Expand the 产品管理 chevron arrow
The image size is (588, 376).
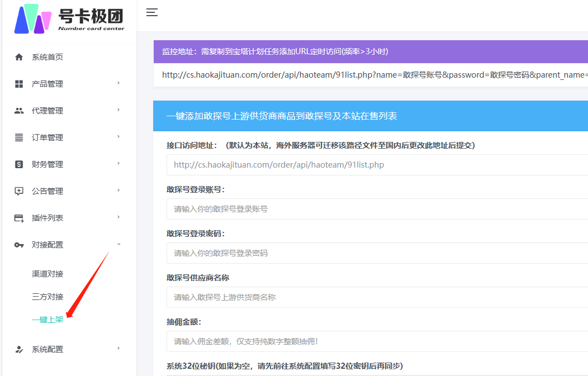[x=118, y=83]
